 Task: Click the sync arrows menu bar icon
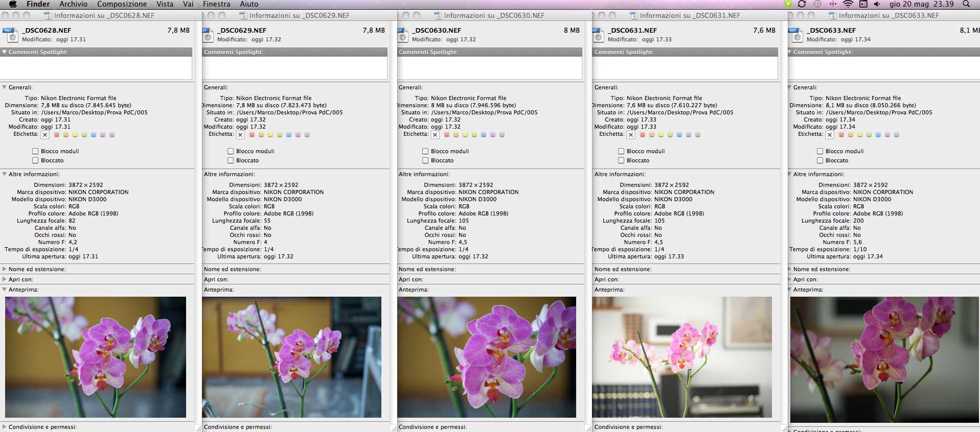click(802, 4)
